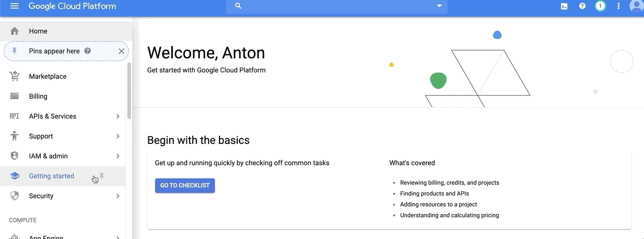The image size is (644, 239).
Task: Click inside the top search field
Action: coord(338,6)
